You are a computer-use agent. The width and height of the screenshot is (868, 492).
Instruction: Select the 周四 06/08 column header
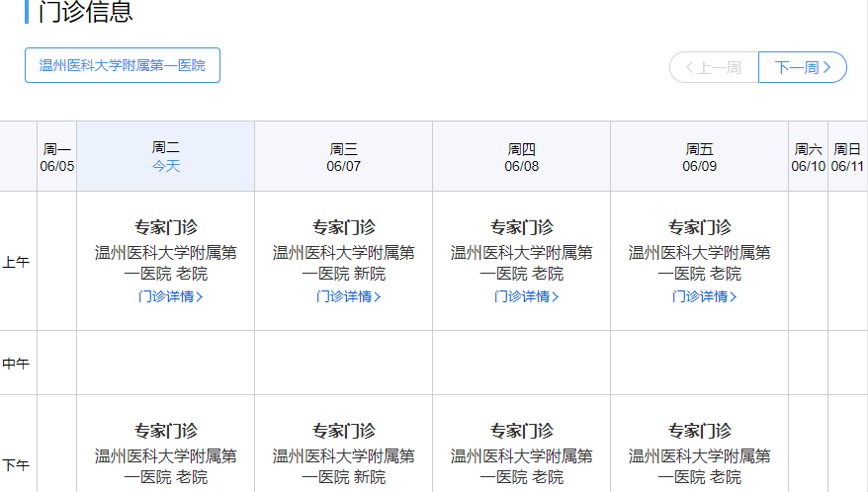522,156
